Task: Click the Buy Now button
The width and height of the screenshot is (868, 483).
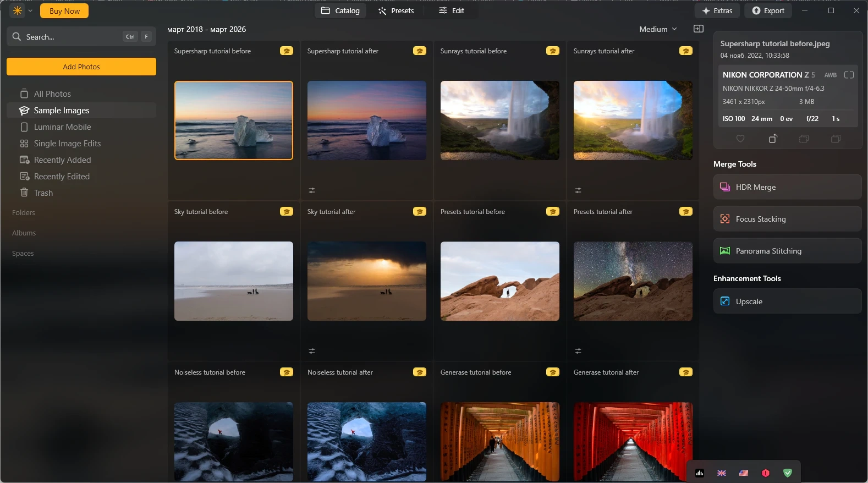Action: [x=64, y=11]
